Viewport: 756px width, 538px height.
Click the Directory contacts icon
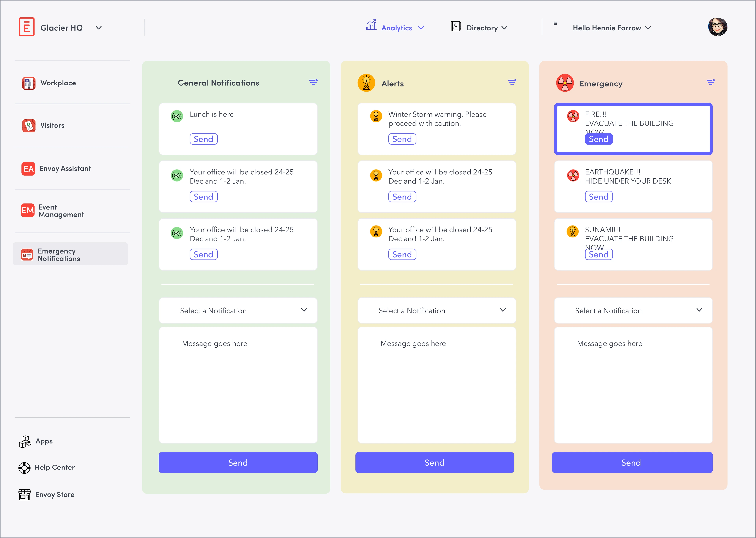[456, 27]
